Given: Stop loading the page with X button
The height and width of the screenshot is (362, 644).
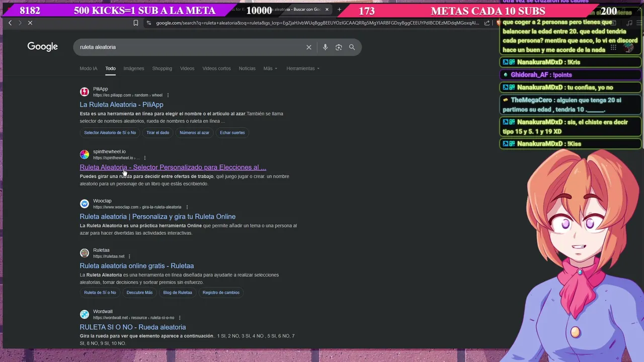Looking at the screenshot, I should pyautogui.click(x=30, y=23).
